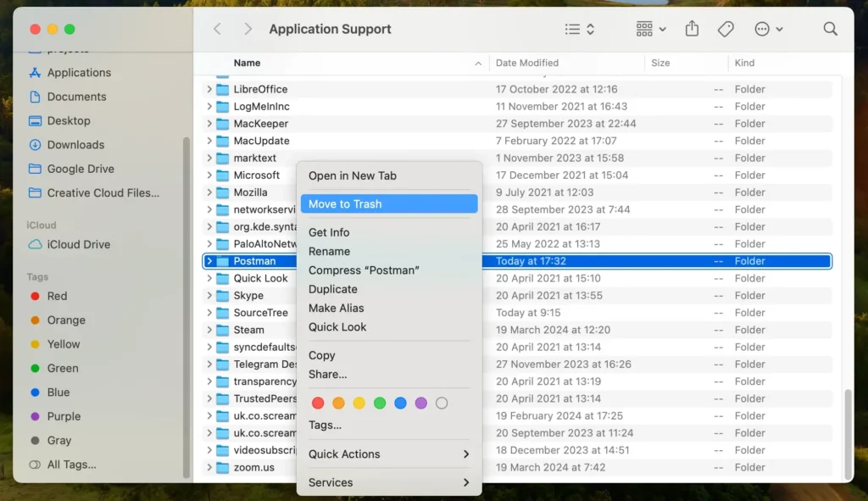Go forward with the right arrow

pos(248,29)
